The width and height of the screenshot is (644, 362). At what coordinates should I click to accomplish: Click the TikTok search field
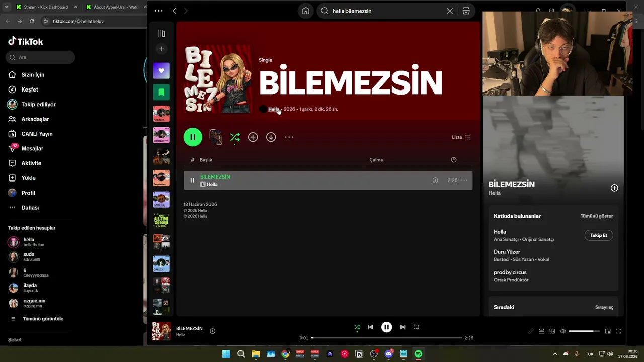pos(41,57)
